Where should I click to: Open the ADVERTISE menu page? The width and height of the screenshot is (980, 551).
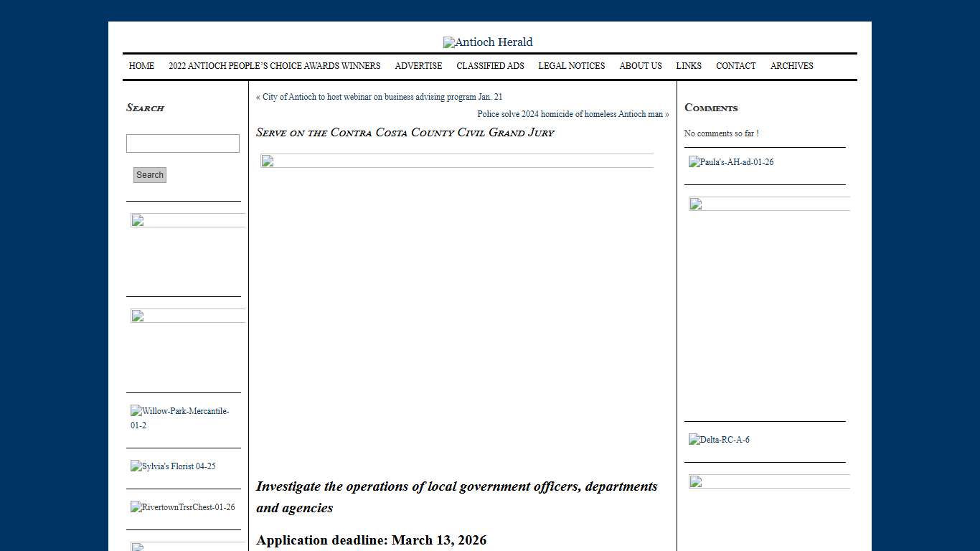pyautogui.click(x=418, y=66)
